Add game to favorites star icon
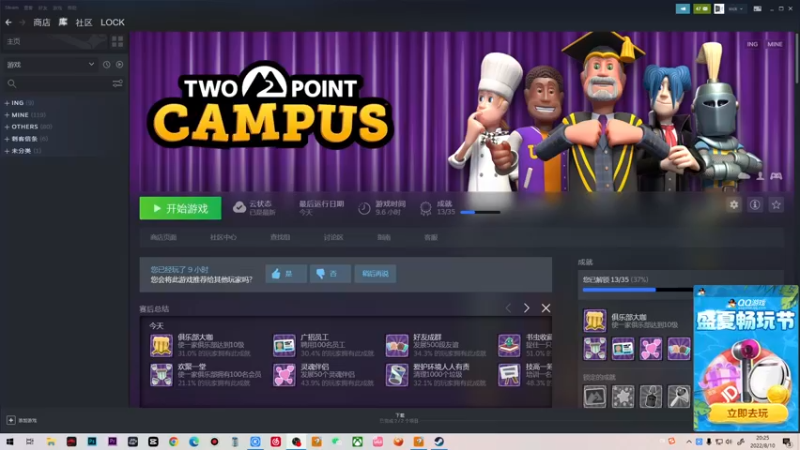Image resolution: width=800 pixels, height=450 pixels. pyautogui.click(x=776, y=205)
